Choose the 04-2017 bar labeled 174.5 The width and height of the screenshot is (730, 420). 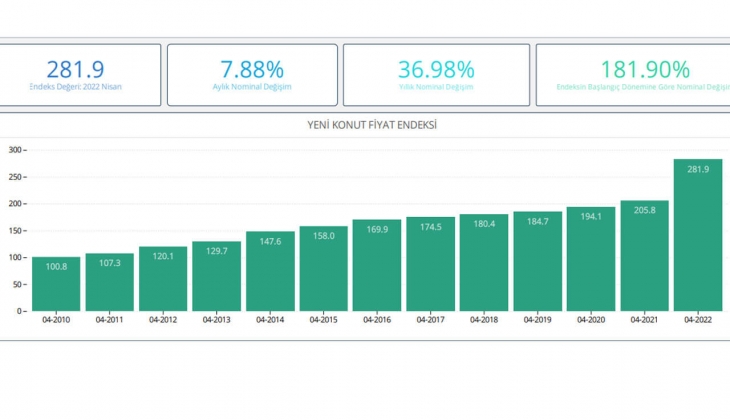431,264
